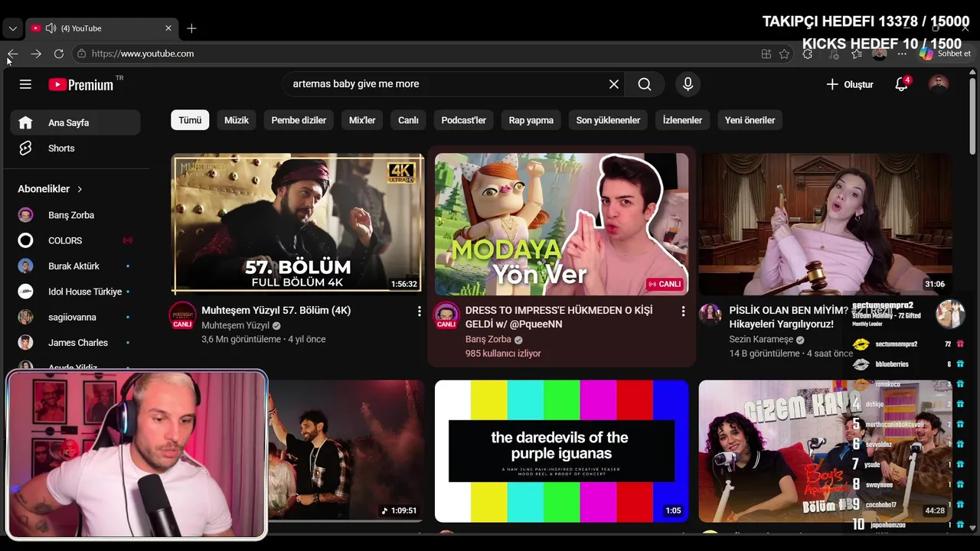
Task: Open Sezin Karameşe channel avatar
Action: 710,314
